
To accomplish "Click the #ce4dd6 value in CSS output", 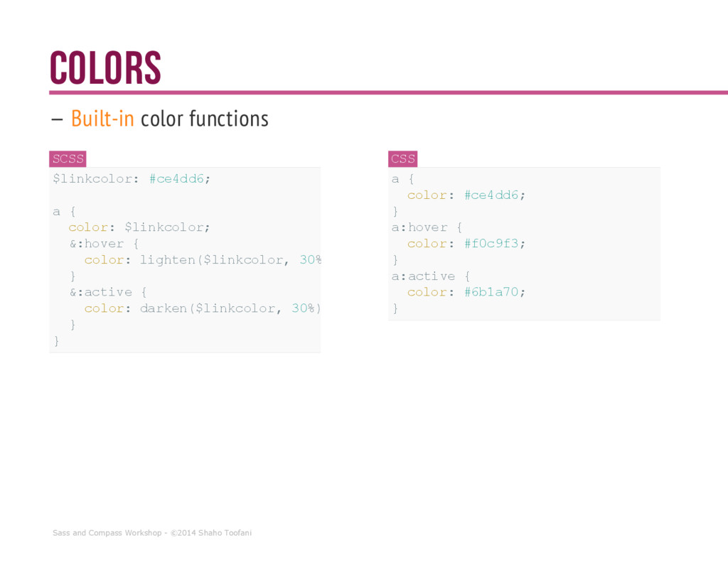I will click(491, 195).
